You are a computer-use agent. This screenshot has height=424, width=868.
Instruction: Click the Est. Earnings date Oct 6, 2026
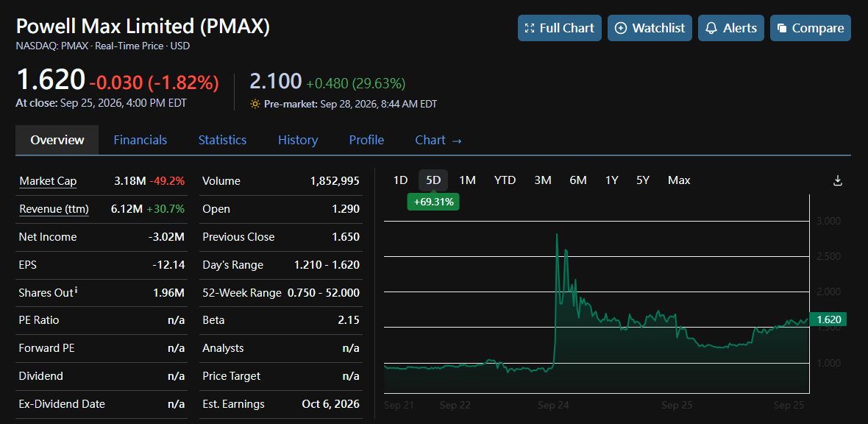pos(330,404)
